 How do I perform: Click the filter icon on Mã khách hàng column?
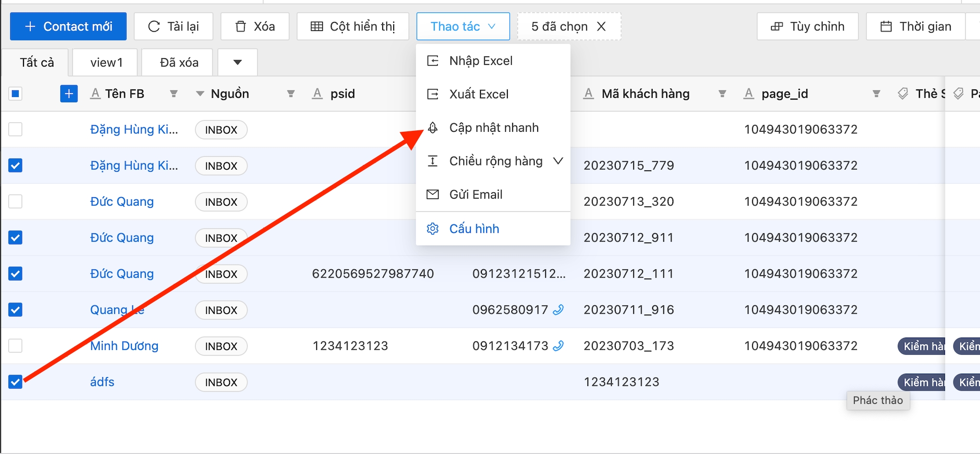tap(722, 94)
